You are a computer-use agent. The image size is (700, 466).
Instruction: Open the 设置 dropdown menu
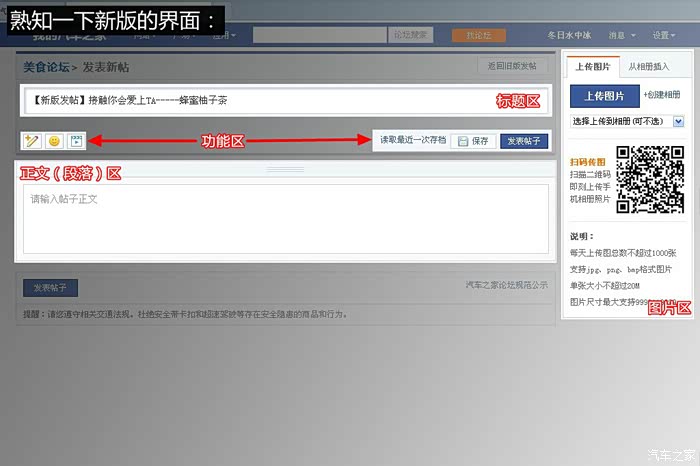(x=663, y=35)
